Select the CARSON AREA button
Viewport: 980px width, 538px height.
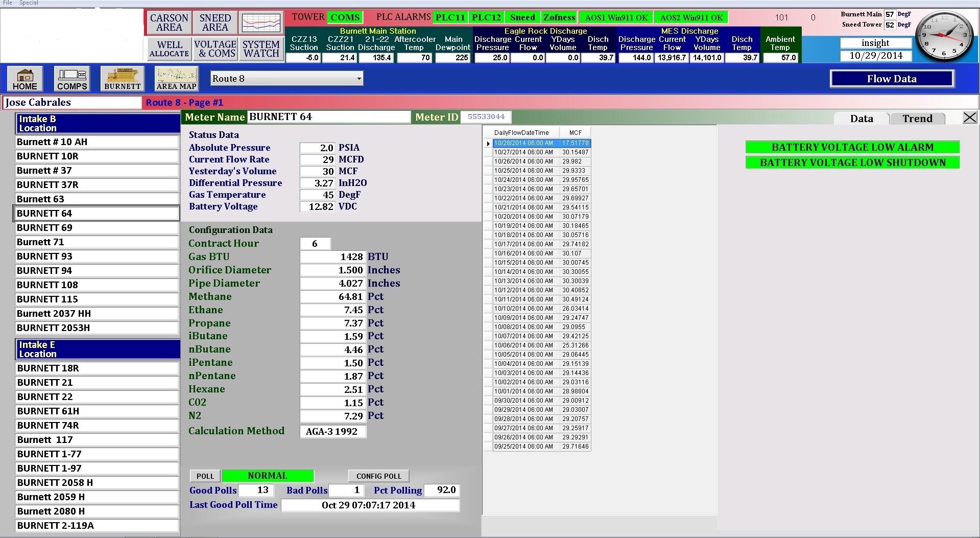(169, 22)
